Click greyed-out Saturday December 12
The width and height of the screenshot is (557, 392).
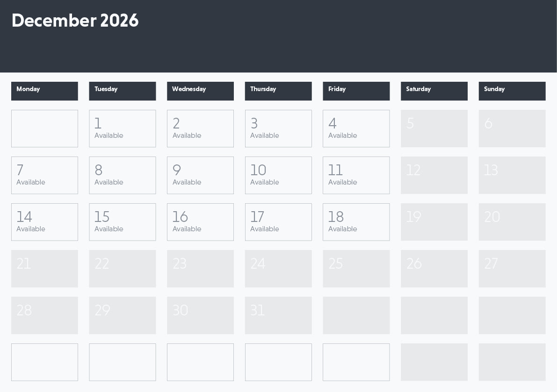pos(434,175)
